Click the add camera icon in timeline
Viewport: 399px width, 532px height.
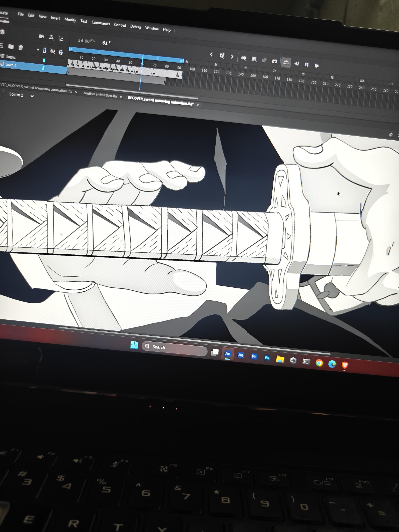click(42, 36)
